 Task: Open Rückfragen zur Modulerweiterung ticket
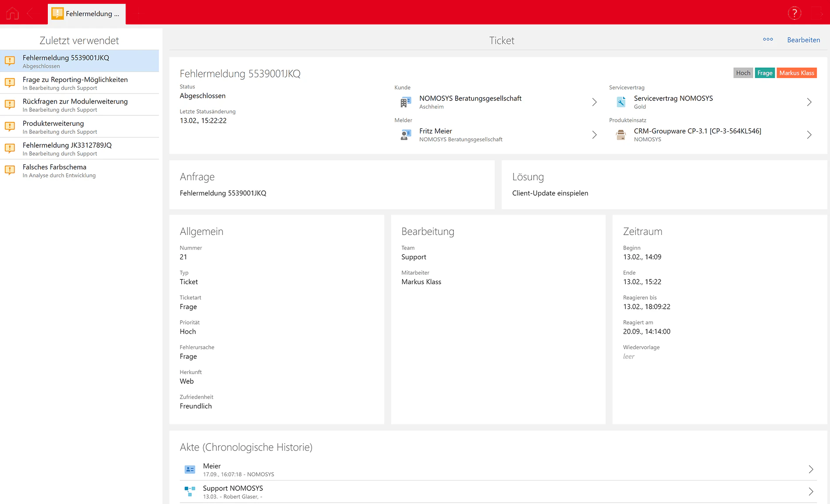[x=79, y=105]
